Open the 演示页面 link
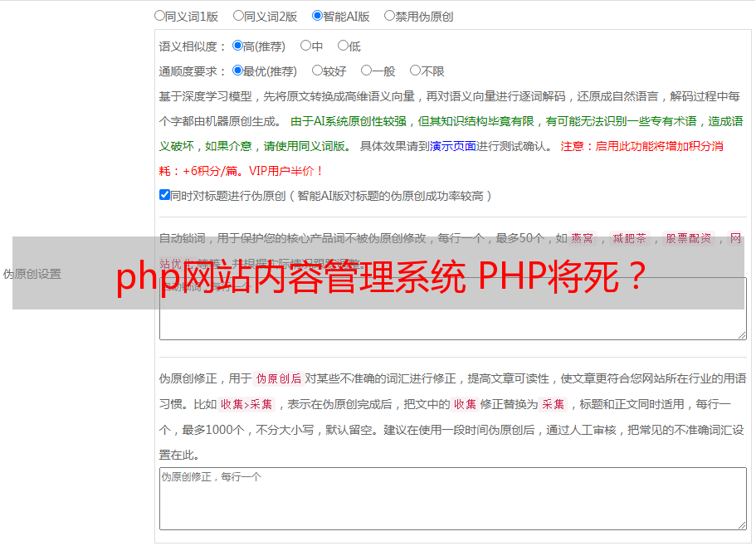This screenshot has height=546, width=756. 453,146
